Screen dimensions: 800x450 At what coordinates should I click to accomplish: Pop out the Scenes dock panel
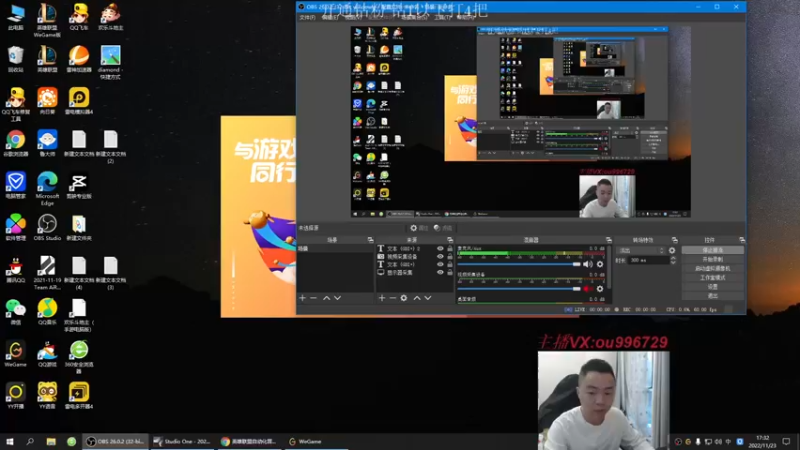click(x=370, y=240)
